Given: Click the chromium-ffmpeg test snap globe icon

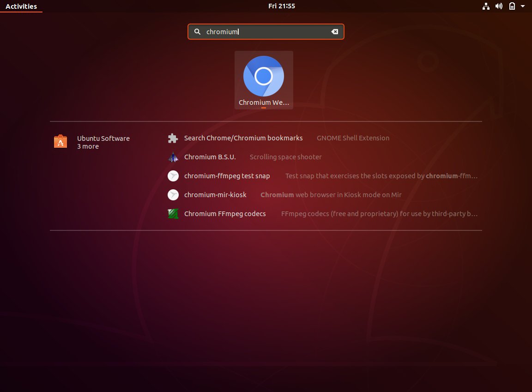Looking at the screenshot, I should click(173, 175).
